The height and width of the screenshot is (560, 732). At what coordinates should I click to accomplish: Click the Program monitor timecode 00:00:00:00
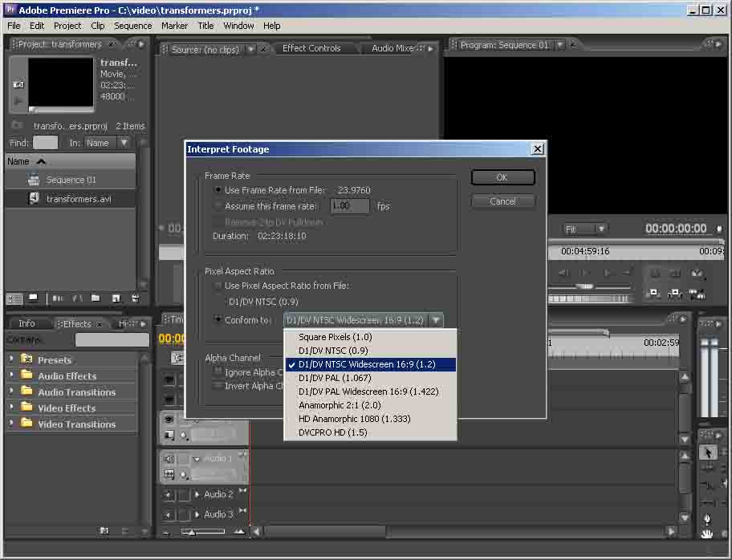coord(676,228)
